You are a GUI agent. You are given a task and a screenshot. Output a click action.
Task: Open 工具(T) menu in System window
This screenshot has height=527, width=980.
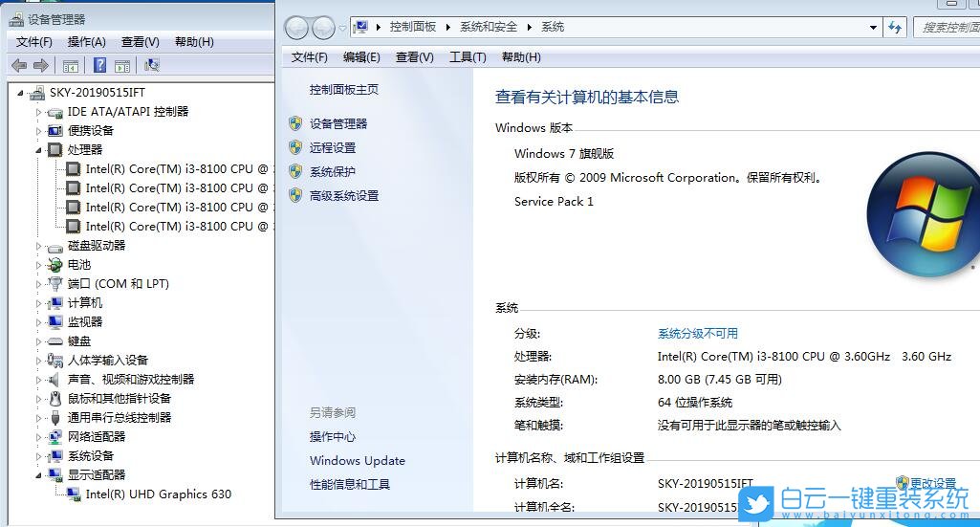click(x=468, y=57)
